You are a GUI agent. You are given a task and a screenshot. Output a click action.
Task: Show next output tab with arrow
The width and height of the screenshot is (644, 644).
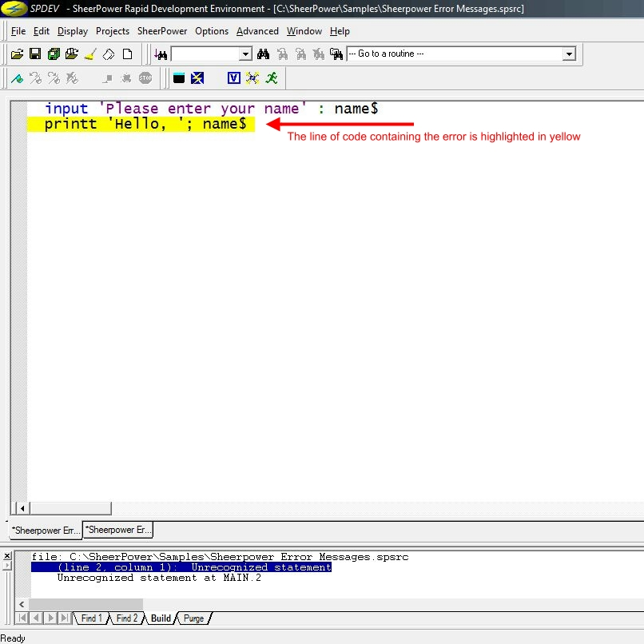[x=50, y=618]
